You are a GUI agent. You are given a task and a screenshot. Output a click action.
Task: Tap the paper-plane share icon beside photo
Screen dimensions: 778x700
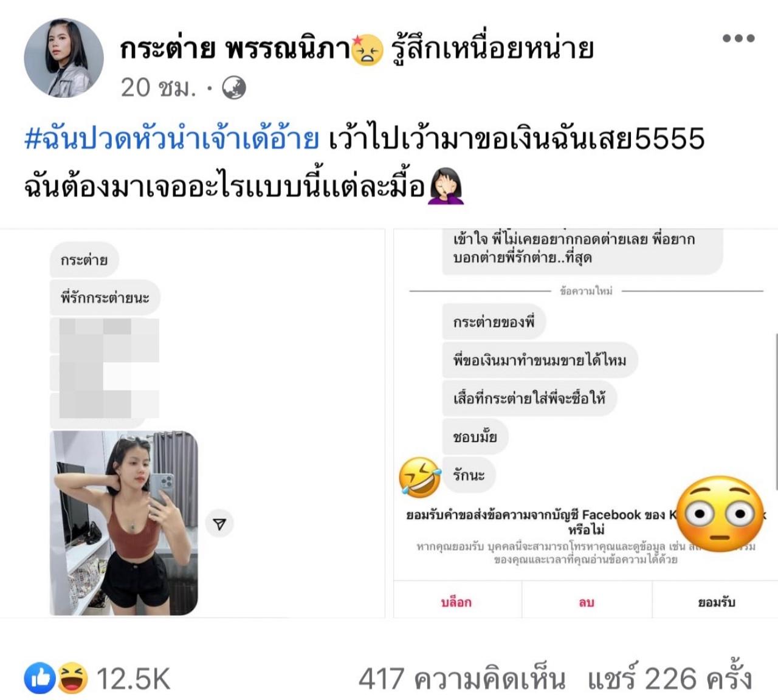[219, 524]
